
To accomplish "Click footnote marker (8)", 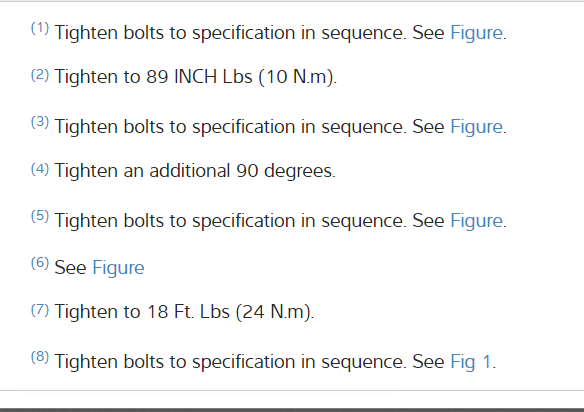I will (x=39, y=357).
